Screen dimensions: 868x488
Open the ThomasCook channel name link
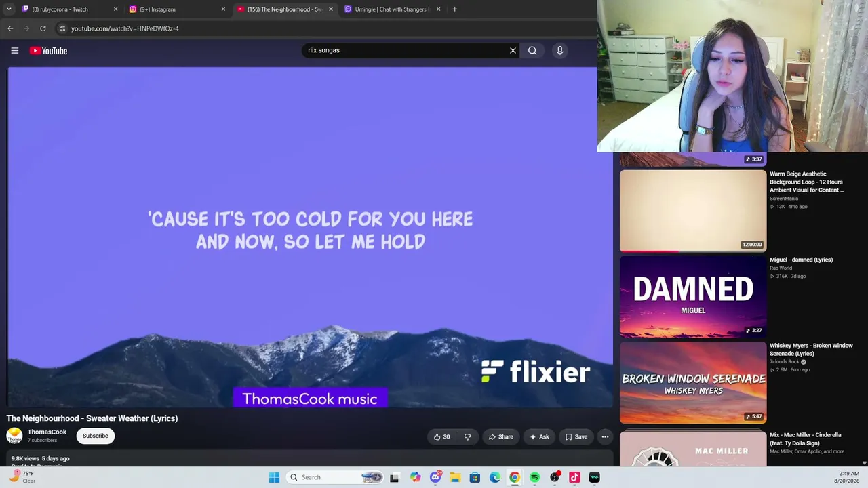pyautogui.click(x=47, y=432)
